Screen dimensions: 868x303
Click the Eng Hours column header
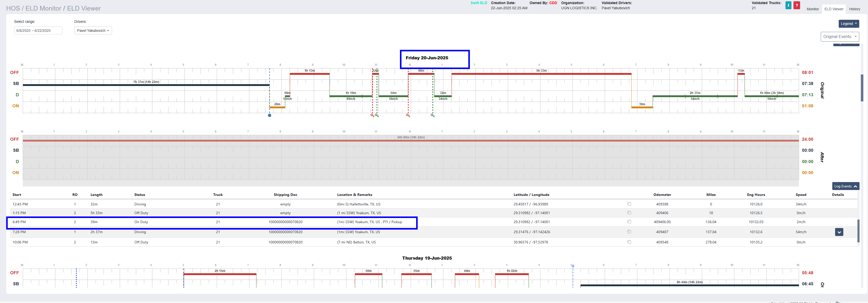pyautogui.click(x=756, y=195)
